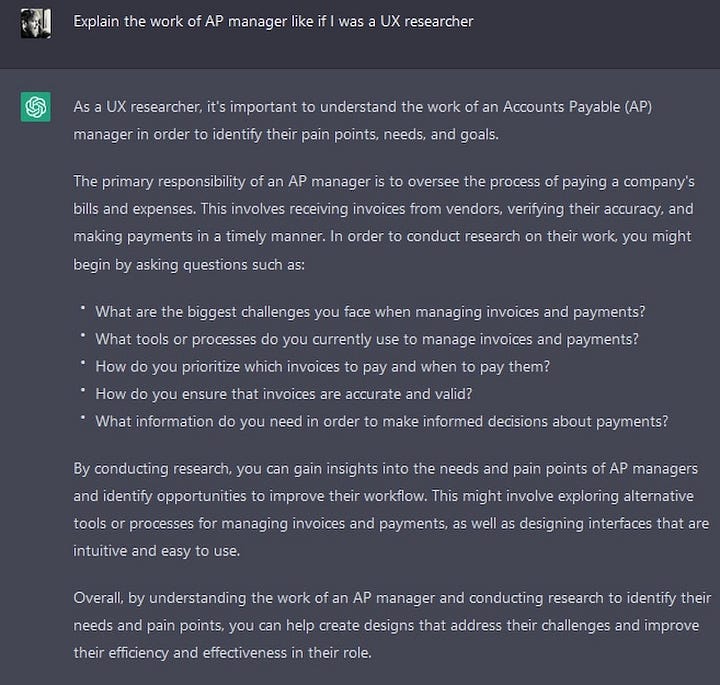Click the 'How do you prioritize' bullet question
Viewport: 720px width, 685px height.
point(322,367)
